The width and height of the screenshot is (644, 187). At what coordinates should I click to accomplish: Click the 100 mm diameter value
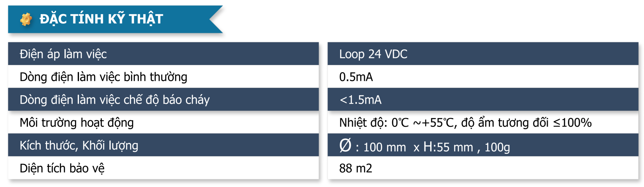pyautogui.click(x=385, y=147)
